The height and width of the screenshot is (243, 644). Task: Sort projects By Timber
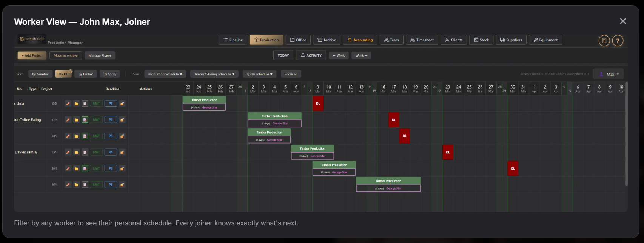[x=86, y=74]
